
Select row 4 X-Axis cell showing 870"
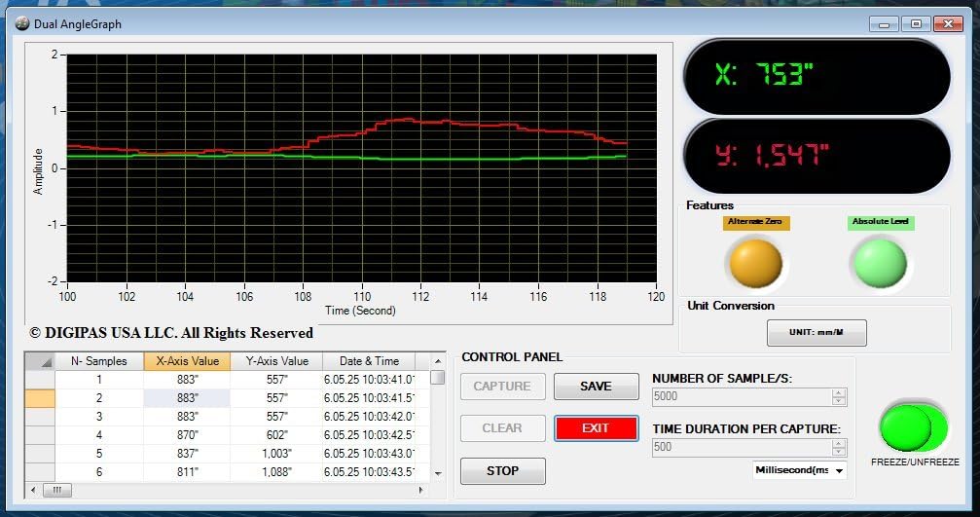[x=187, y=434]
